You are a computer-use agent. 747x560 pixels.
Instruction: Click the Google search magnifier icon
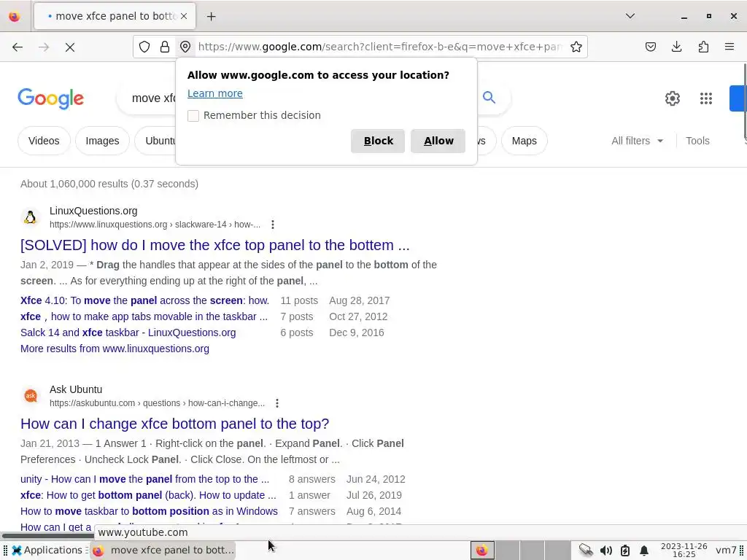click(489, 98)
